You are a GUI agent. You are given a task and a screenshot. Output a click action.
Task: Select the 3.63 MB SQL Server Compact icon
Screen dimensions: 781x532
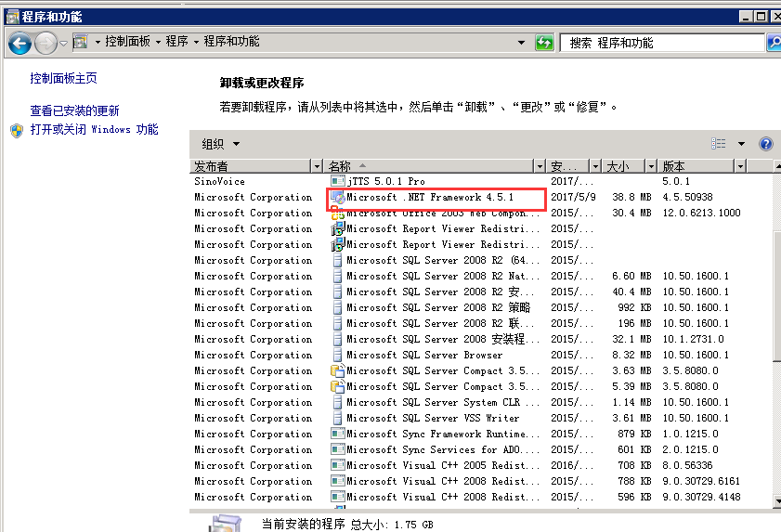pos(338,370)
